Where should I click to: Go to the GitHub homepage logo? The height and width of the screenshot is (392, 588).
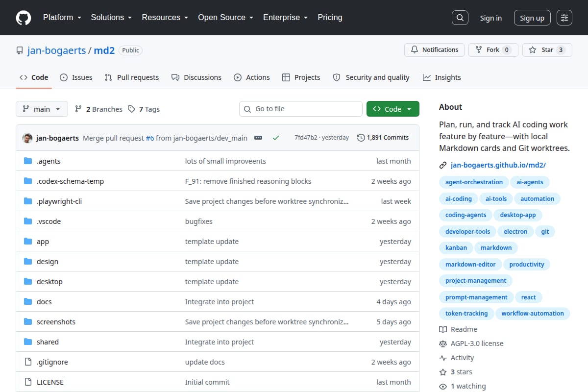coord(24,18)
